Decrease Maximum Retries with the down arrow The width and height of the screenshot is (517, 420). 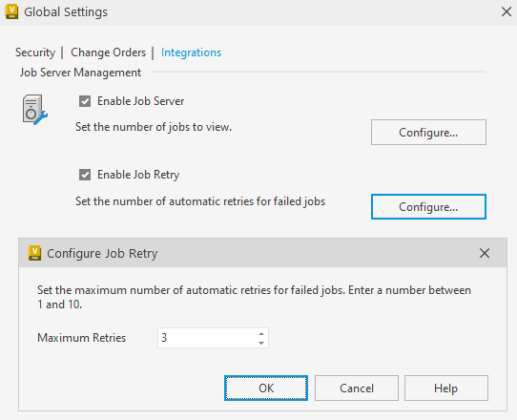(261, 343)
